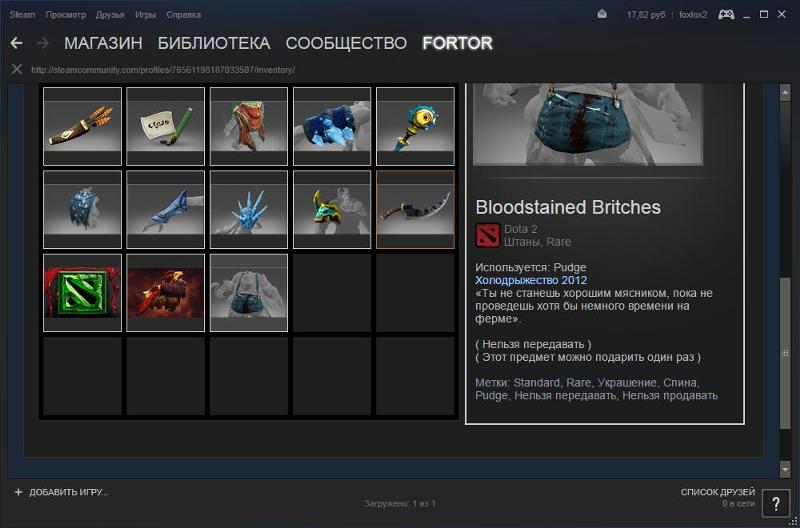Select the blue ice gauntlet item
Image resolution: width=800 pixels, height=528 pixels.
click(x=332, y=126)
